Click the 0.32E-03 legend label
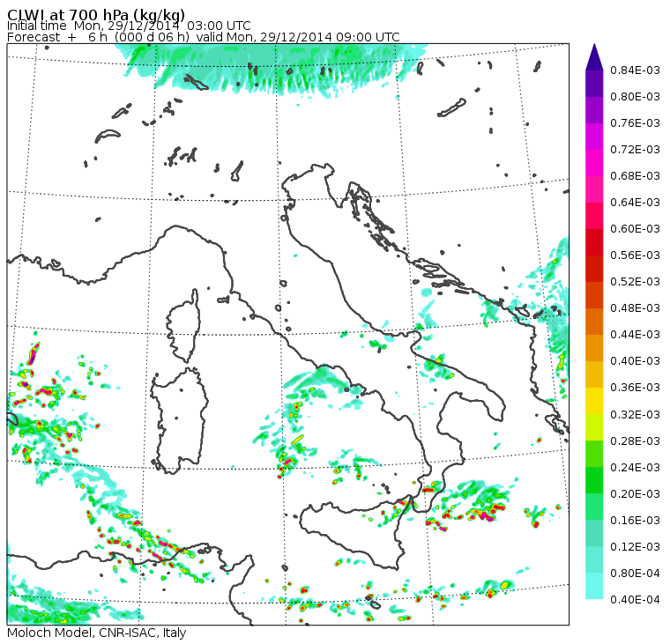 [x=635, y=415]
